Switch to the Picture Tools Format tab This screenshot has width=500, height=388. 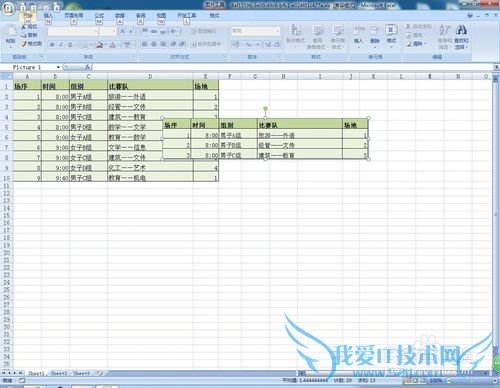pyautogui.click(x=214, y=15)
